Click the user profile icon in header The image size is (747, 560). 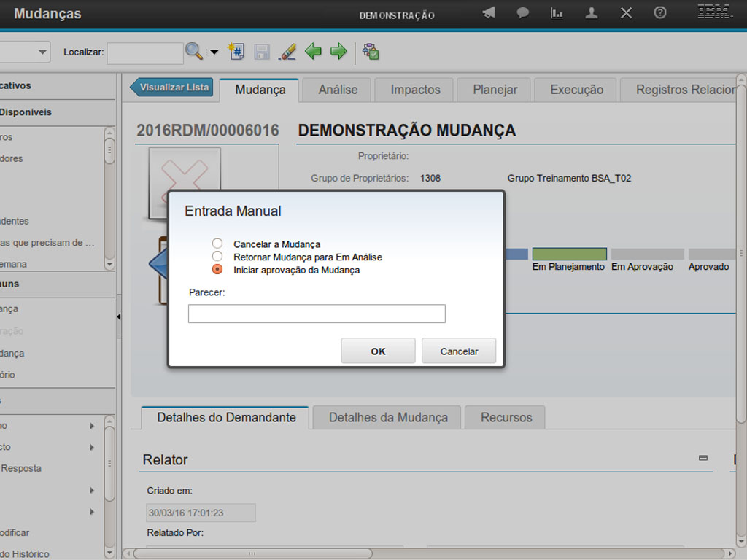(x=592, y=13)
